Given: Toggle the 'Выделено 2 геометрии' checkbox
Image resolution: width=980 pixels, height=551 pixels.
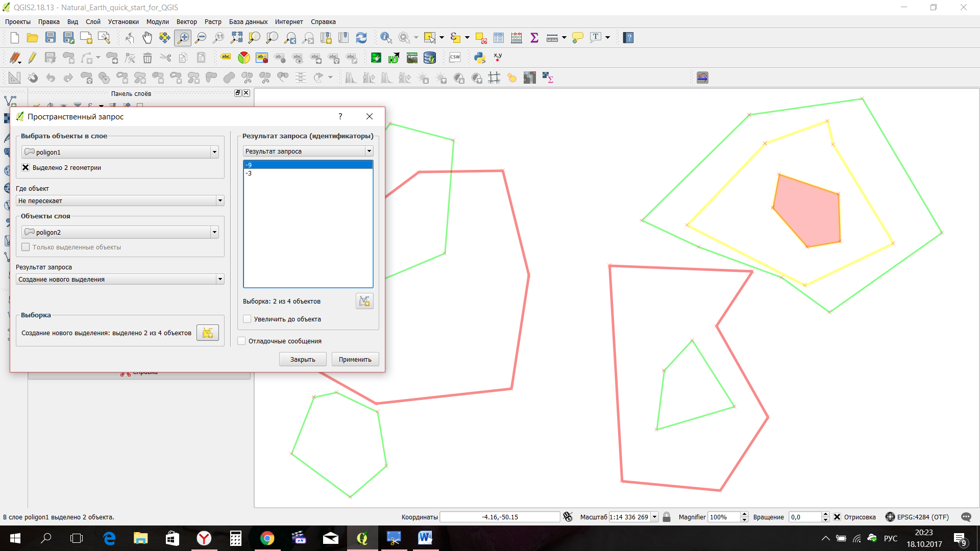Looking at the screenshot, I should tap(26, 167).
